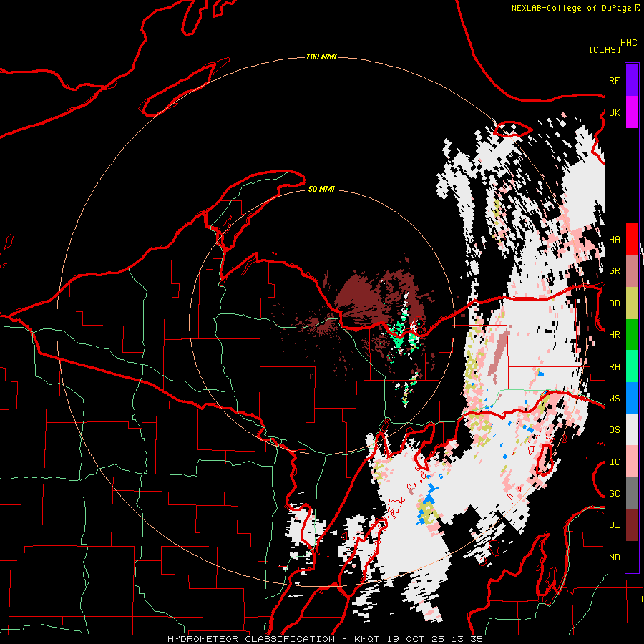
Task: Click the HR legend label
Action: coord(614,335)
